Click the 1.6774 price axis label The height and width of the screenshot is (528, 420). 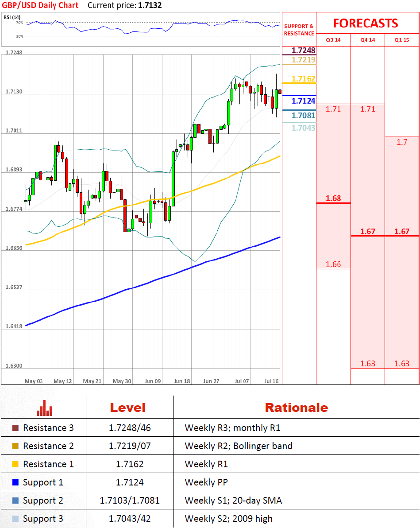14,209
